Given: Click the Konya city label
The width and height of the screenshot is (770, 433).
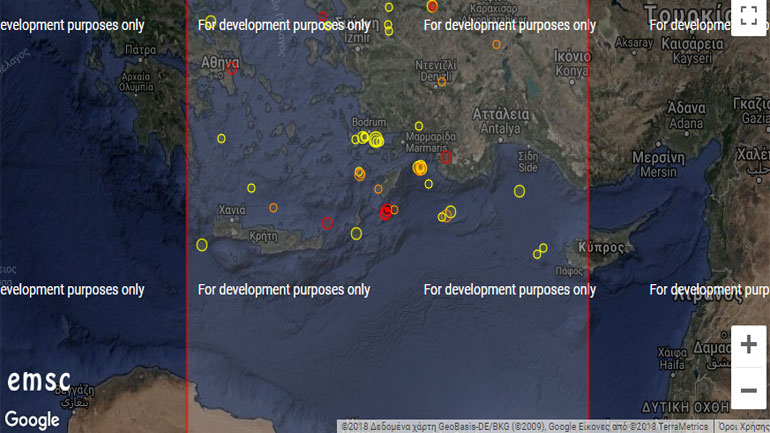Looking at the screenshot, I should (x=573, y=71).
